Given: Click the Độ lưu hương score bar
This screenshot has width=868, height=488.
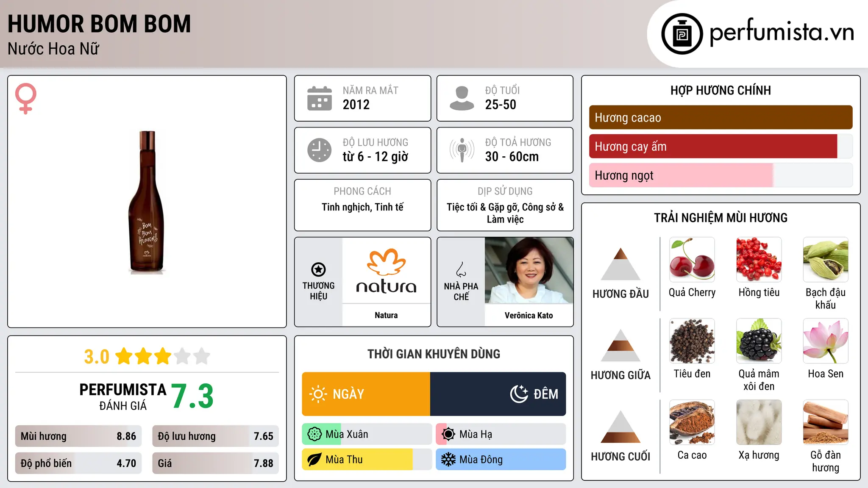Looking at the screenshot, I should (x=215, y=436).
